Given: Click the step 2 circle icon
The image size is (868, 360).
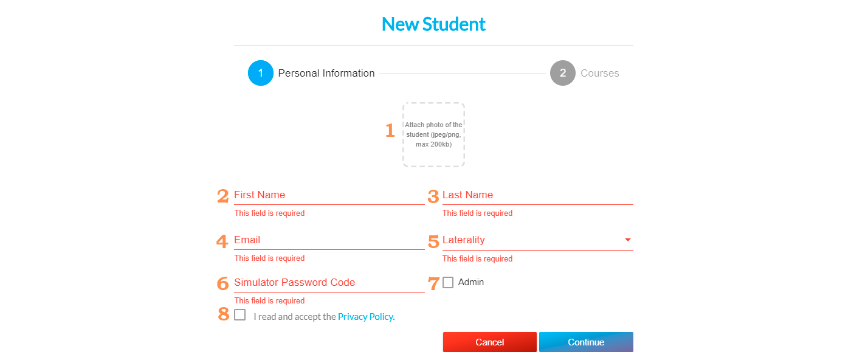Looking at the screenshot, I should pyautogui.click(x=563, y=73).
